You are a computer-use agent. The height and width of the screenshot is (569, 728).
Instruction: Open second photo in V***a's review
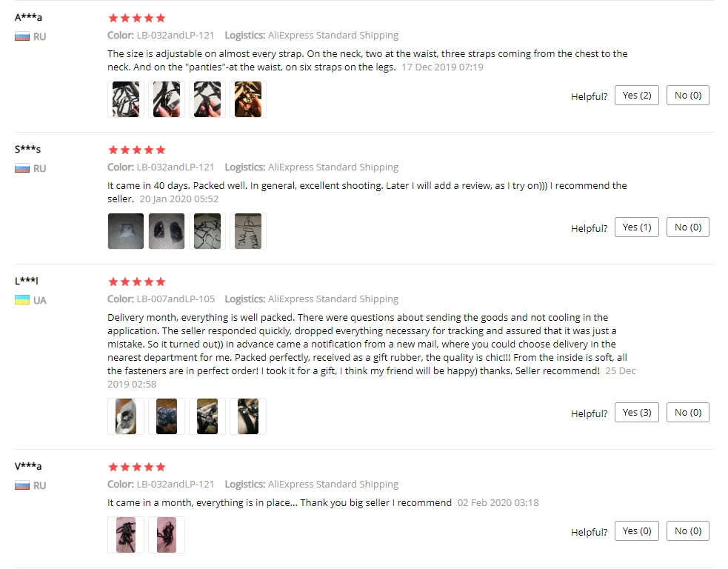(167, 535)
